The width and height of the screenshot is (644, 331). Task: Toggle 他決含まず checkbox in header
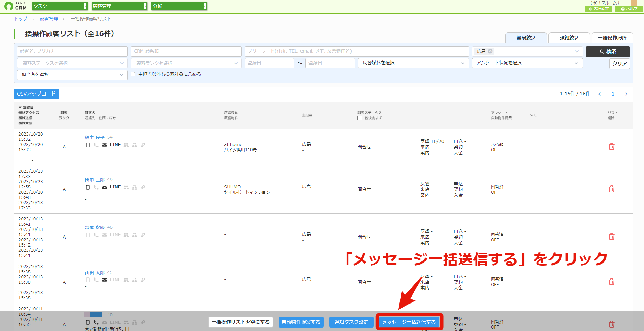click(360, 118)
